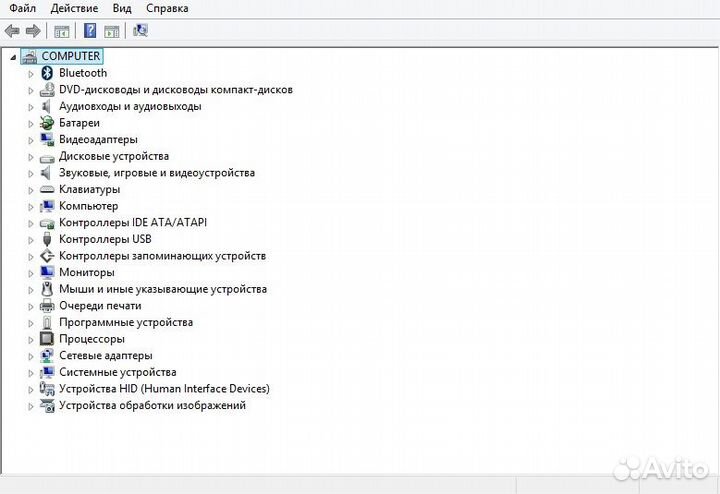This screenshot has width=720, height=494.
Task: Expand the Bluetooth node arrow
Action: pos(31,73)
